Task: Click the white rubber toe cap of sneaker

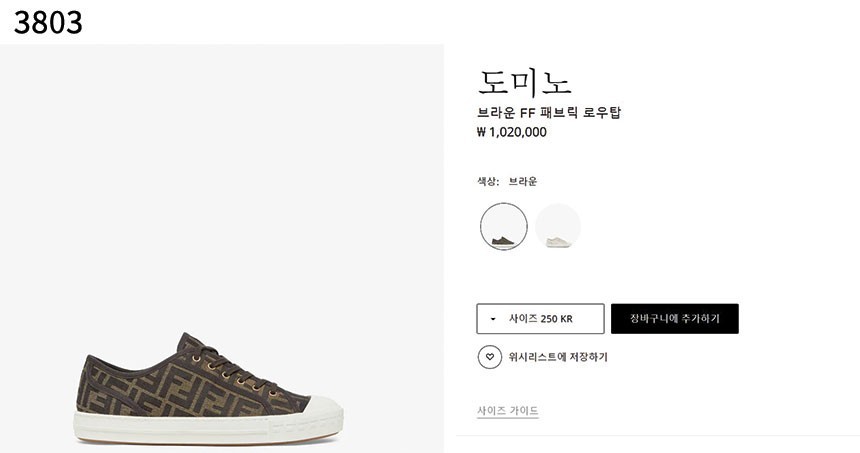Action: pos(314,412)
